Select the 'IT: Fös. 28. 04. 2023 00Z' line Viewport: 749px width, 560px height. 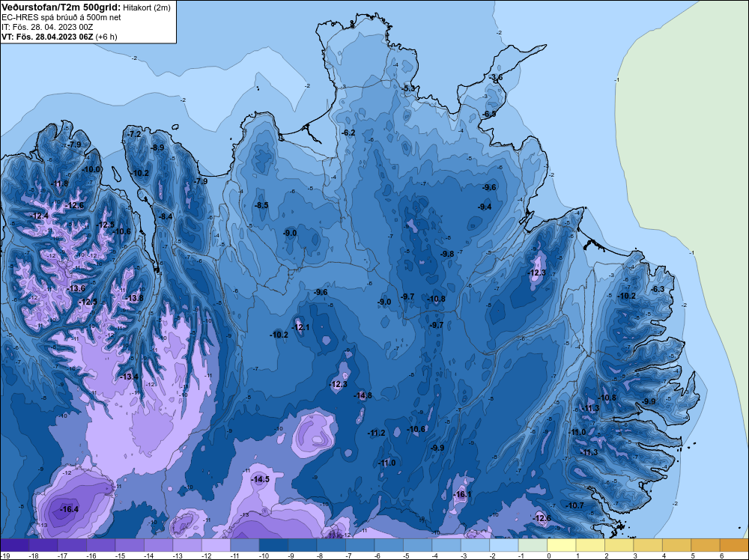(x=47, y=27)
